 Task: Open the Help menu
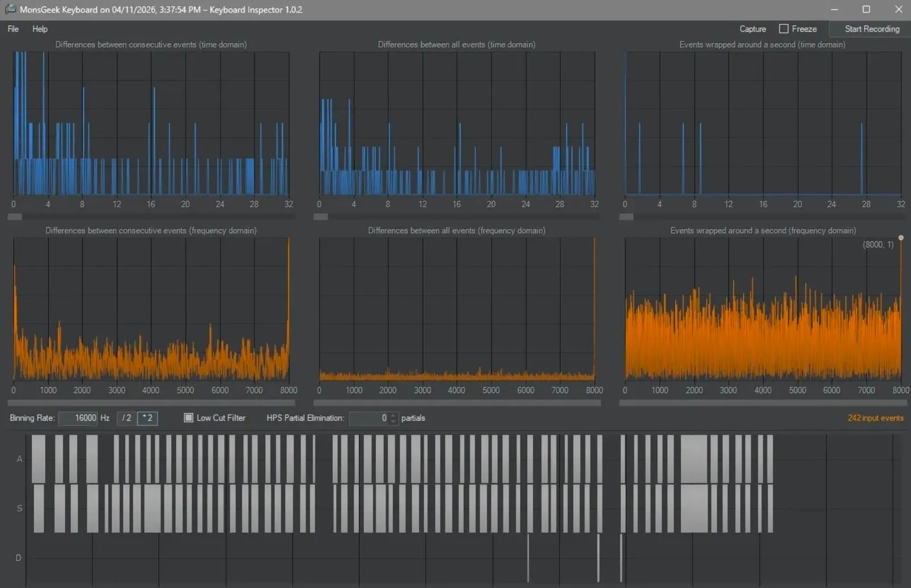[40, 29]
